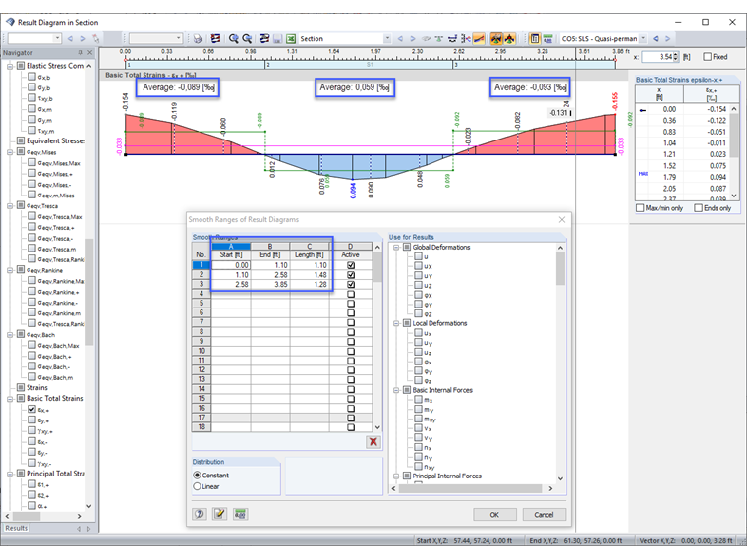The width and height of the screenshot is (747, 560).
Task: Open help via the question mark icon in dialog
Action: tap(200, 514)
